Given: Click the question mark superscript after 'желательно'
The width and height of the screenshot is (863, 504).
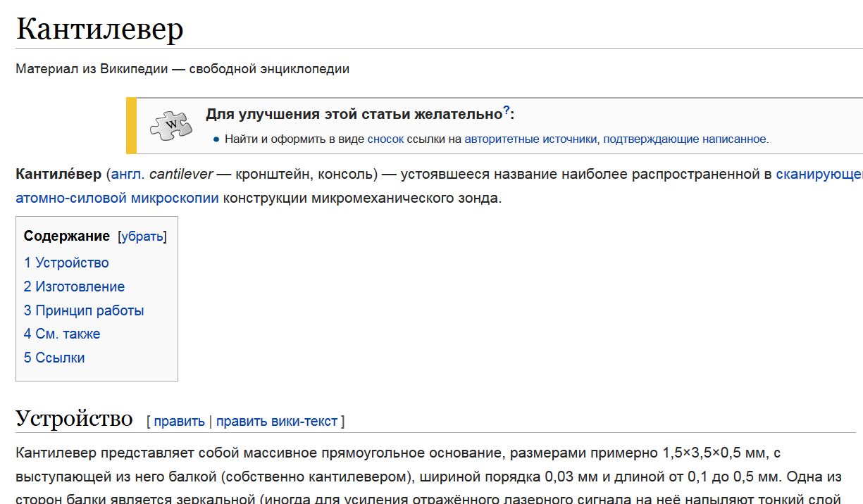Looking at the screenshot, I should click(506, 111).
